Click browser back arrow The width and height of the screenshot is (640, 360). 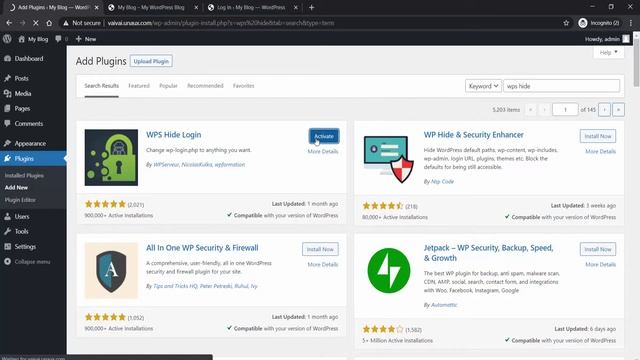[9, 23]
